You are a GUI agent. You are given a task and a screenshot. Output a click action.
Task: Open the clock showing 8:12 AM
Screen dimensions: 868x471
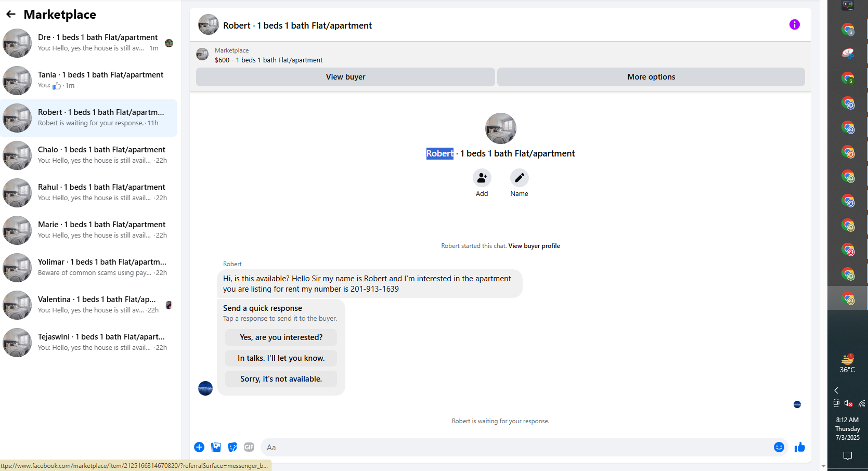[847, 428]
